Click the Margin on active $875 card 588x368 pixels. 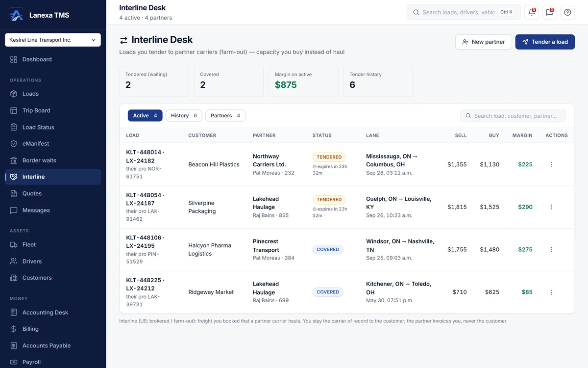303,81
